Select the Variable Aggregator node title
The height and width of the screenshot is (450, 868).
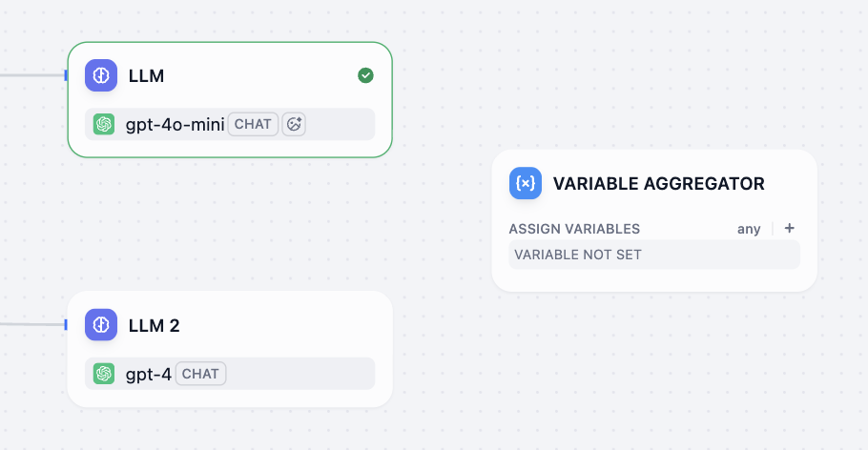658,184
